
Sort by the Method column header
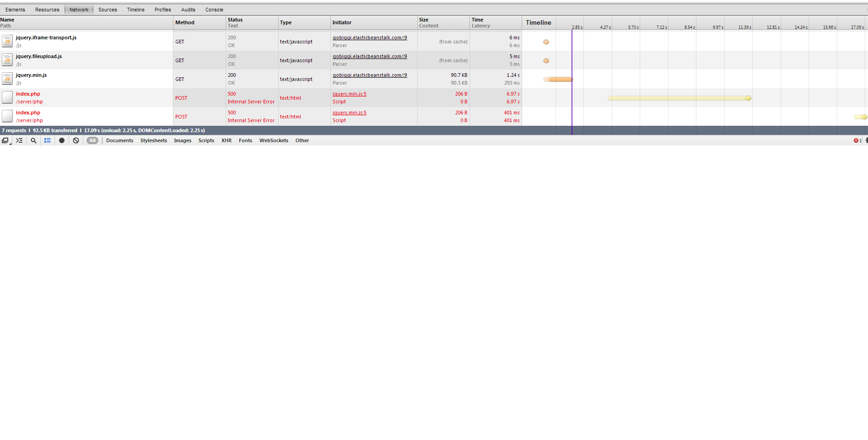pos(199,22)
